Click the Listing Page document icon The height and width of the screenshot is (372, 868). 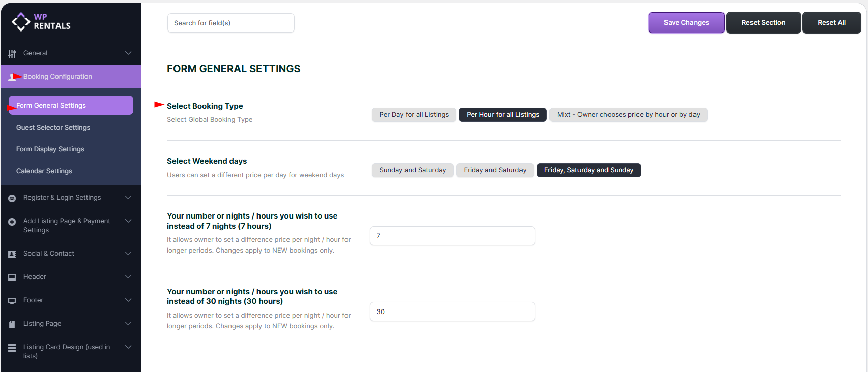(x=12, y=324)
